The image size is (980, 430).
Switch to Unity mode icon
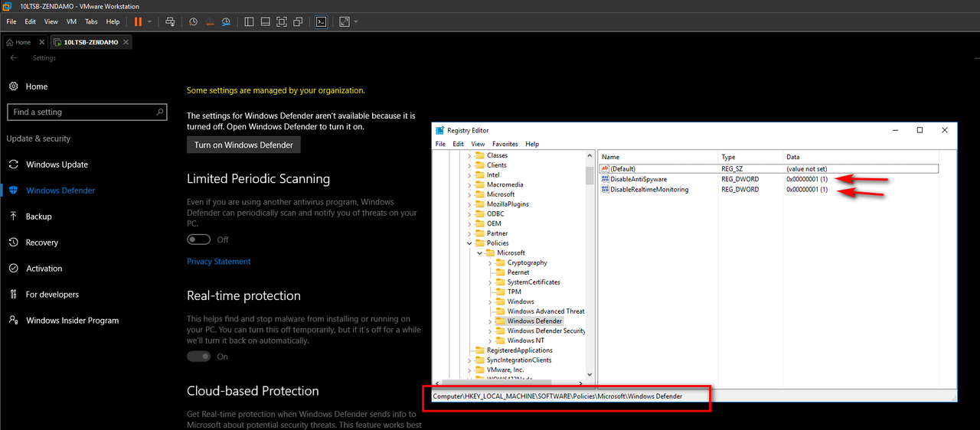[298, 21]
